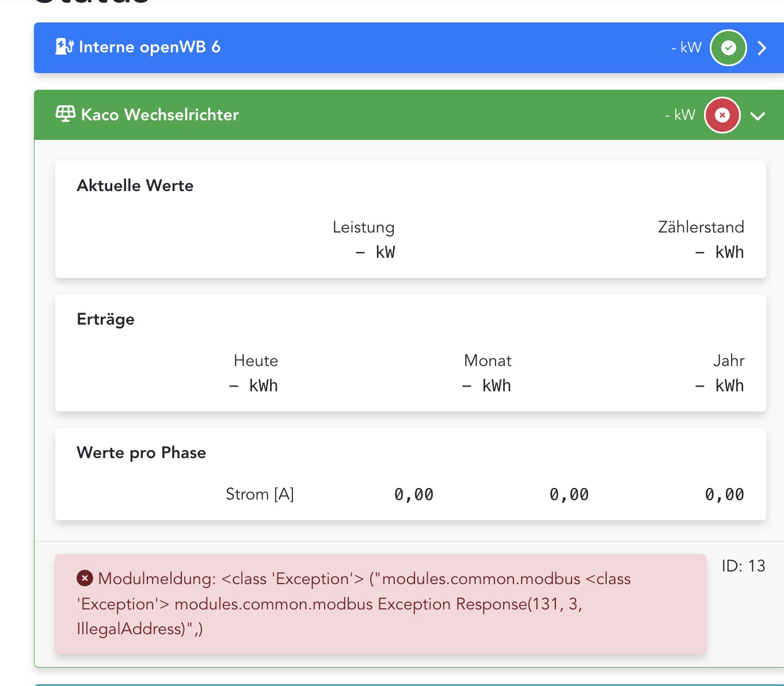
Task: Expand the Interne openWB 6 chevron
Action: pyautogui.click(x=762, y=48)
